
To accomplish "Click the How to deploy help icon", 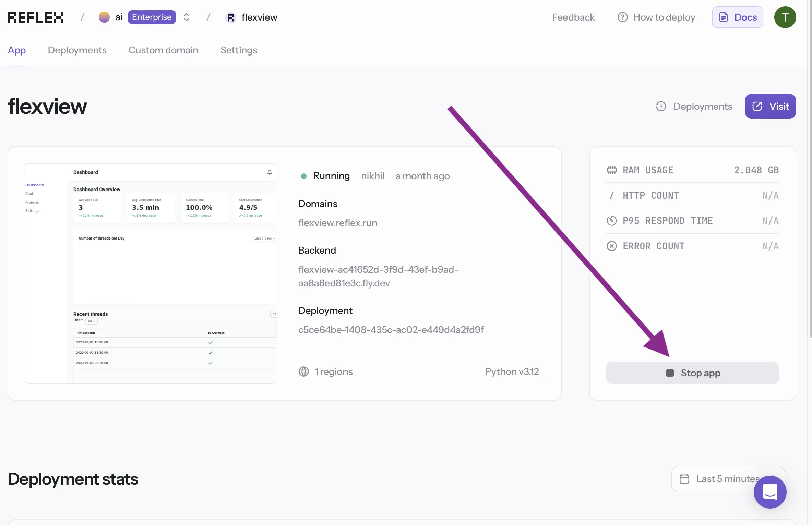I will 622,17.
